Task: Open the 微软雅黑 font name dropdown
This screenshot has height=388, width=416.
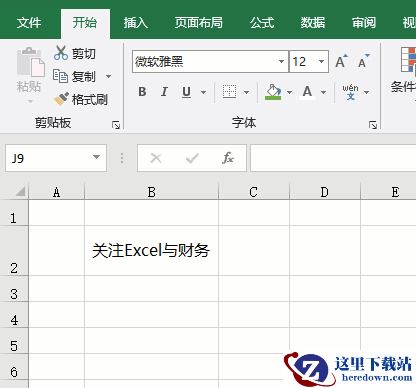Action: pos(281,61)
